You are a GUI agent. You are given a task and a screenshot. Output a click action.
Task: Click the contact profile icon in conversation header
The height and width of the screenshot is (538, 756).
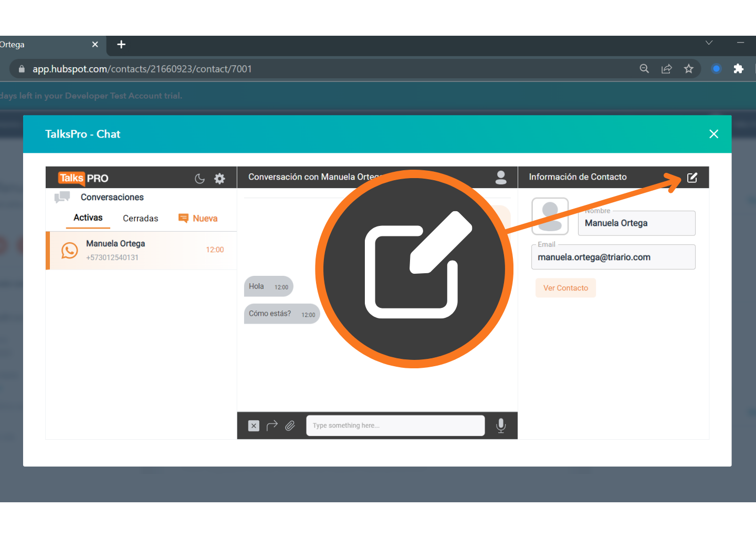pos(501,178)
